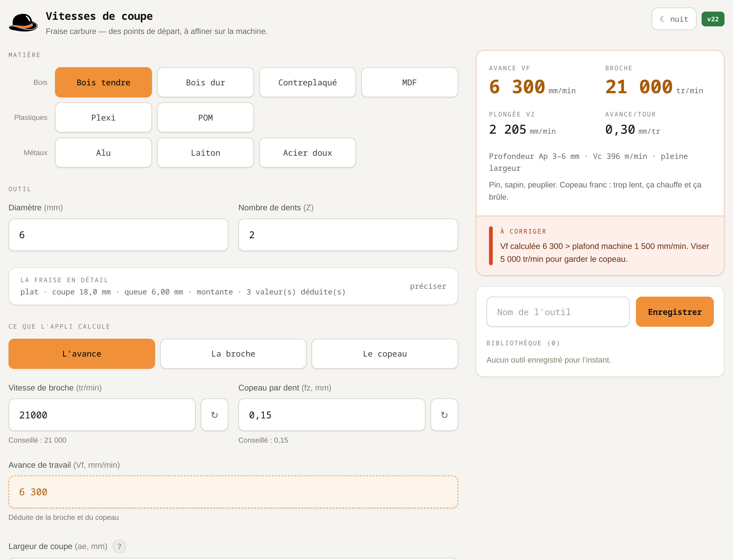The image size is (733, 560).
Task: Choose MDF as the material
Action: pyautogui.click(x=410, y=82)
